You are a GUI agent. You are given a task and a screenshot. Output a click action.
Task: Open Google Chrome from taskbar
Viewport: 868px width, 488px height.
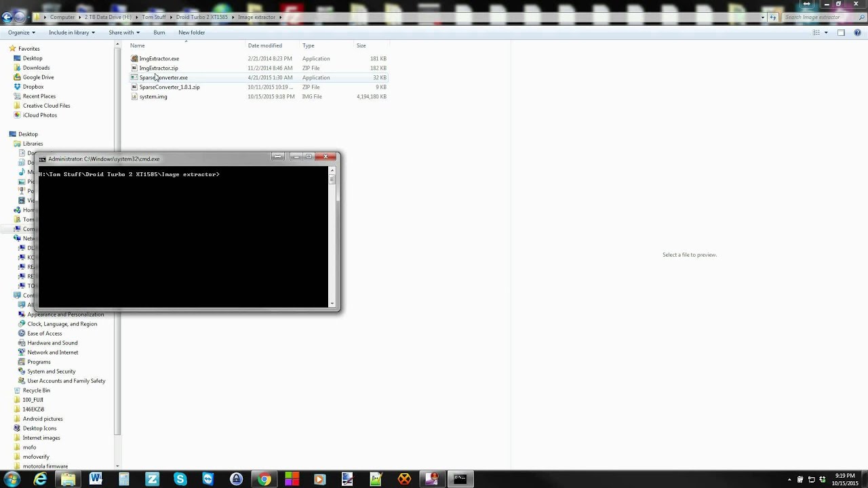pyautogui.click(x=264, y=479)
